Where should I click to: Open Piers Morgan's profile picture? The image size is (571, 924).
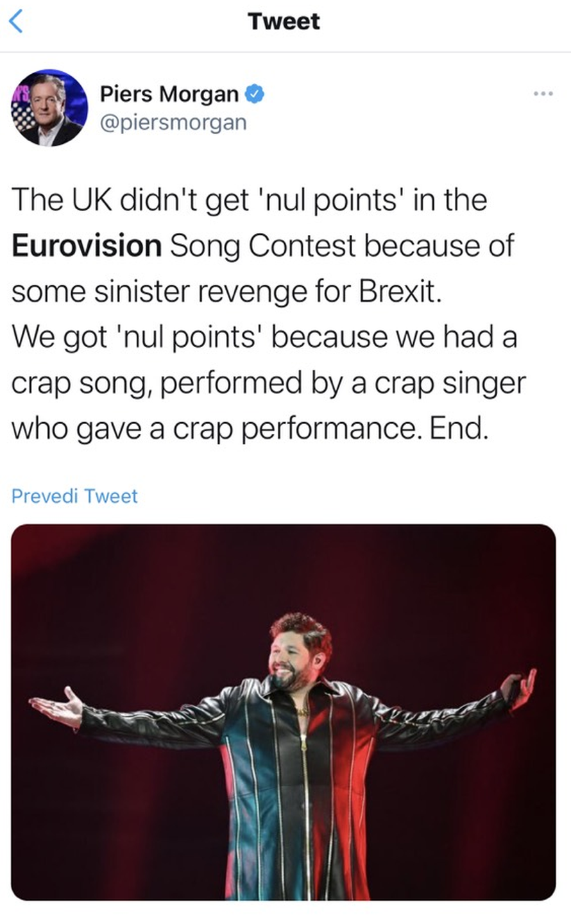(x=49, y=108)
